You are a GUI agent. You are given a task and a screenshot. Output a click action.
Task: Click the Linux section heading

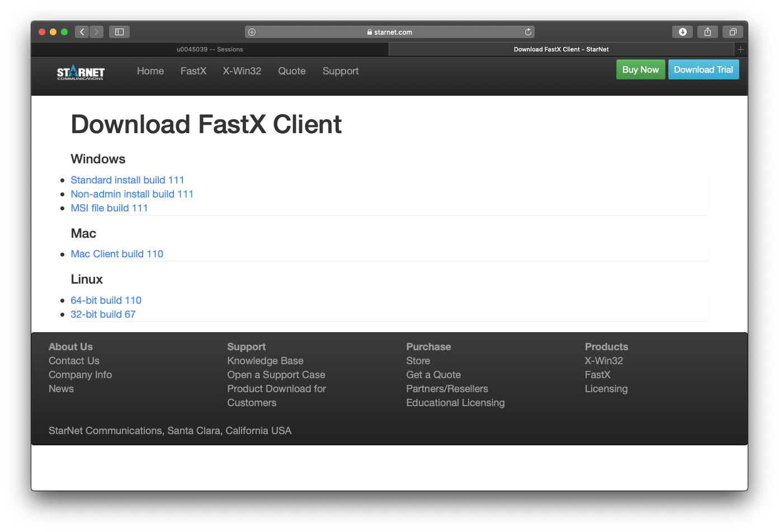pos(87,279)
